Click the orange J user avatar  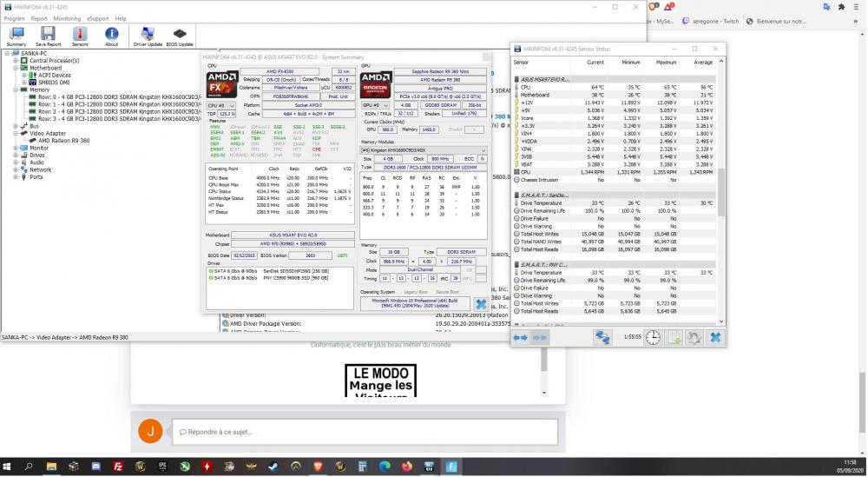coord(150,431)
